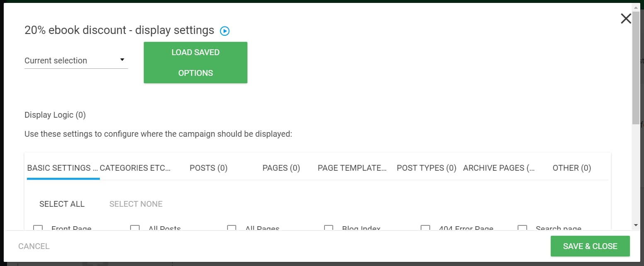Open the Current selection dropdown

coord(76,60)
